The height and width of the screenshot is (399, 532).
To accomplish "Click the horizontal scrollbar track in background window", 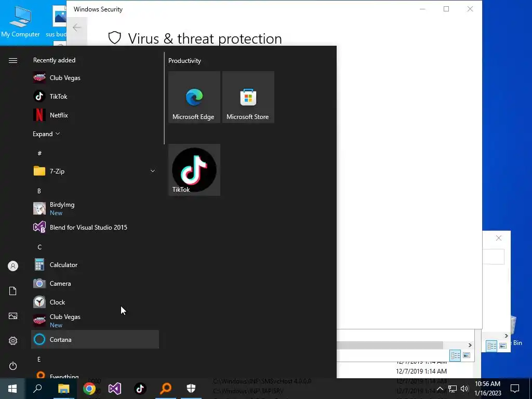I will [x=390, y=345].
